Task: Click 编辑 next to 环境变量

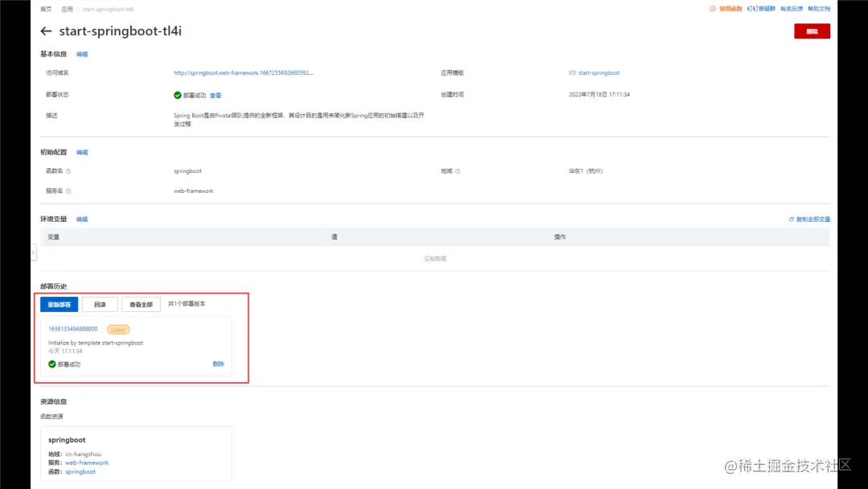Action: 82,220
